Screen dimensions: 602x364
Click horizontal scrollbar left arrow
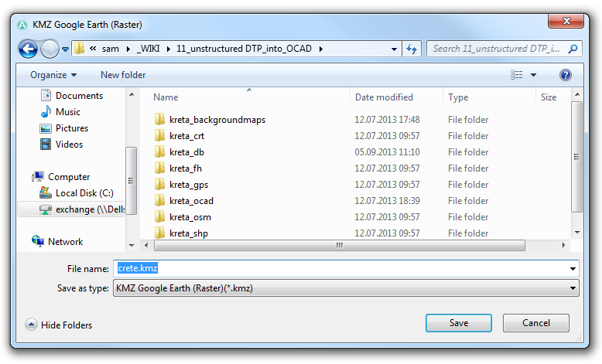(146, 246)
